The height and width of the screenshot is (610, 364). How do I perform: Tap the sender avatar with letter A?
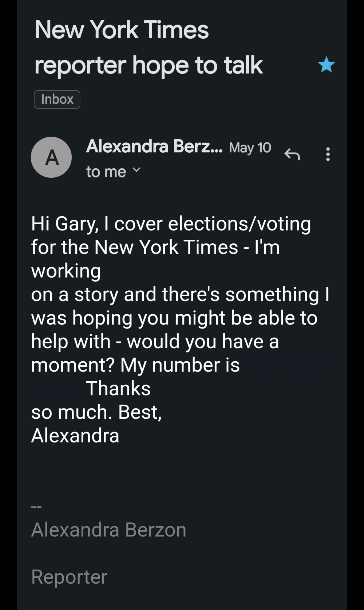pos(51,157)
